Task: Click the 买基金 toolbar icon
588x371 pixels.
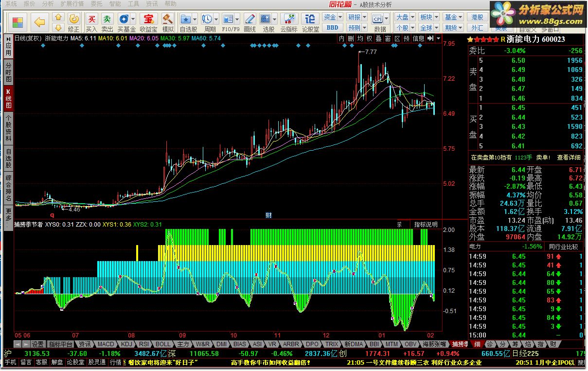Action: click(x=124, y=18)
